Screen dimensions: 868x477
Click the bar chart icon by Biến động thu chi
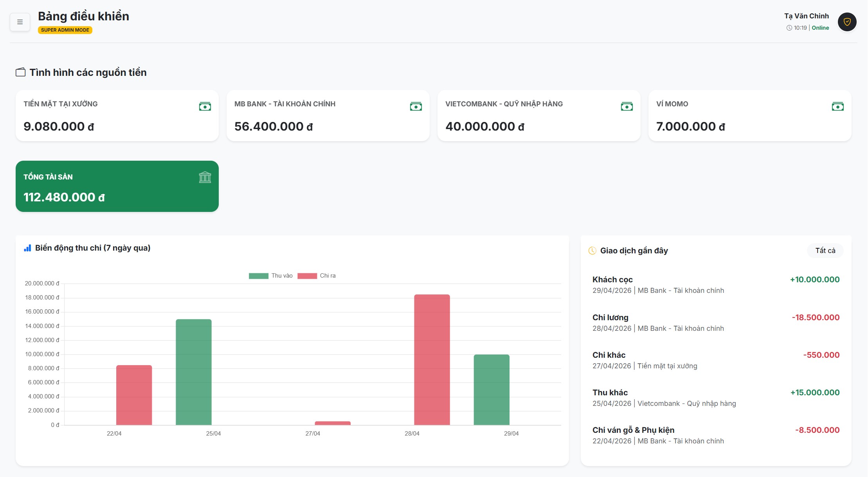[x=27, y=248]
